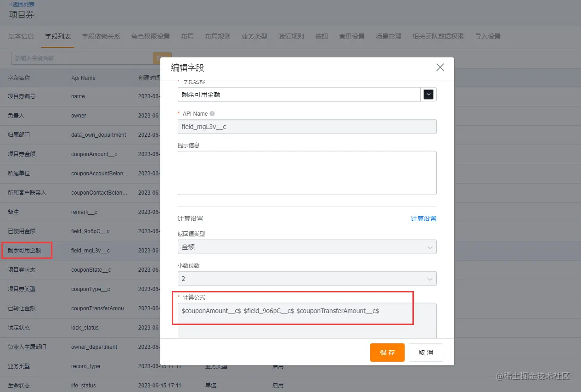Click the Api Name column header
Screen dimensions: 581x392
83,78
